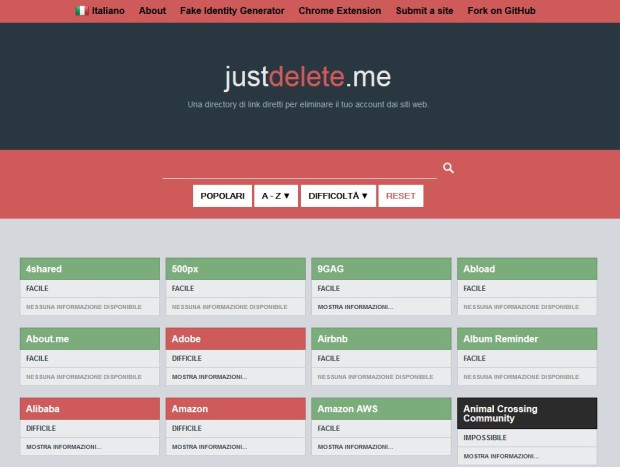This screenshot has height=467, width=620.
Task: Expand Mostra informazioni under Amazon
Action: coord(209,447)
